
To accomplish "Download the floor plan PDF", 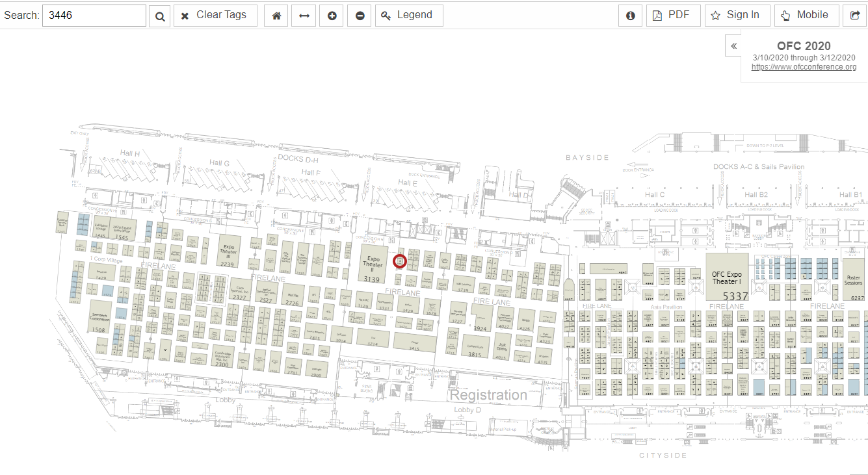I will [x=673, y=16].
